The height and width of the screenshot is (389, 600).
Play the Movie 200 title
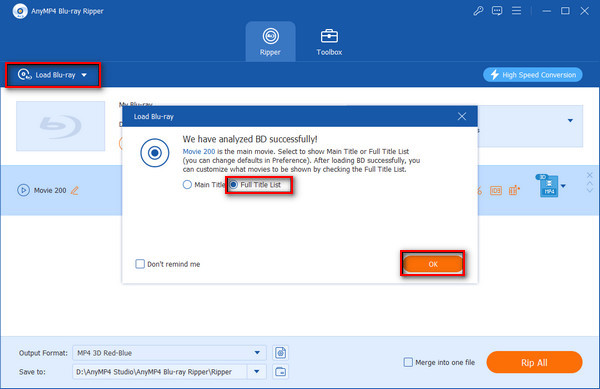pos(23,190)
